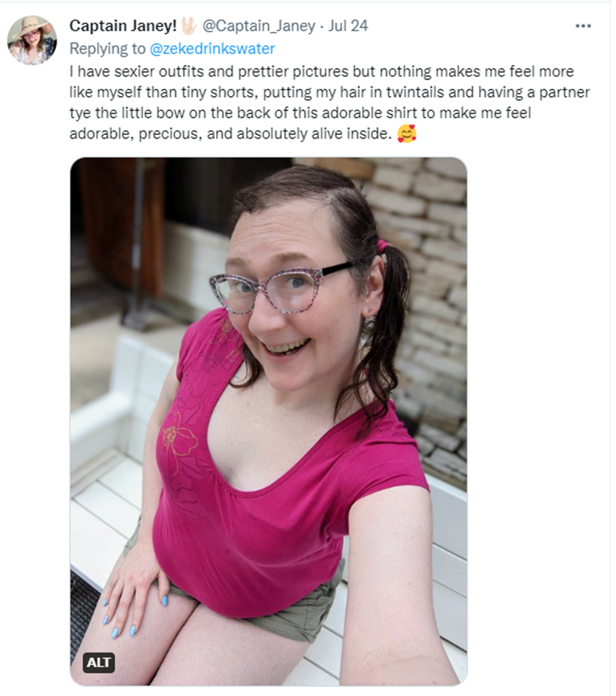Expand the attached selfie photo
Viewport: 616px width, 696px height.
pyautogui.click(x=268, y=421)
